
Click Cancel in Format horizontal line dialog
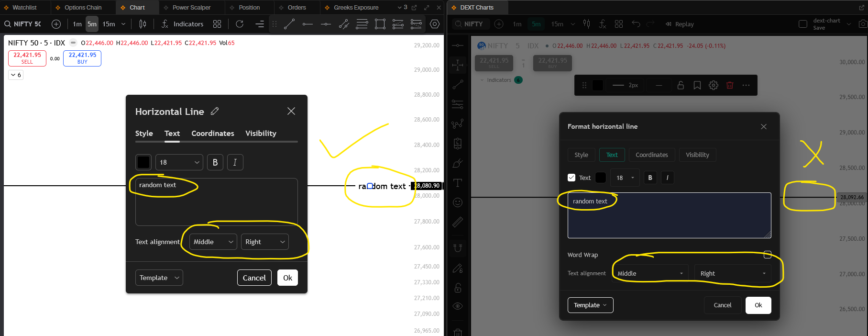(723, 305)
